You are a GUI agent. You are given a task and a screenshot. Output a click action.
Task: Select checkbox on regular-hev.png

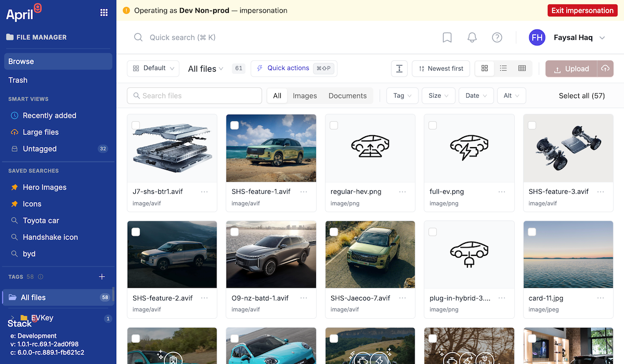334,125
